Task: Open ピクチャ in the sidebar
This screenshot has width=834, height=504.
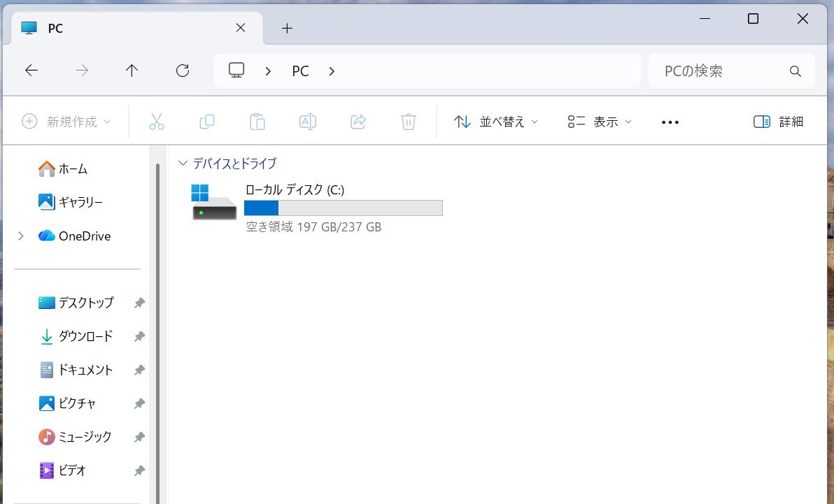Action: pos(67,403)
